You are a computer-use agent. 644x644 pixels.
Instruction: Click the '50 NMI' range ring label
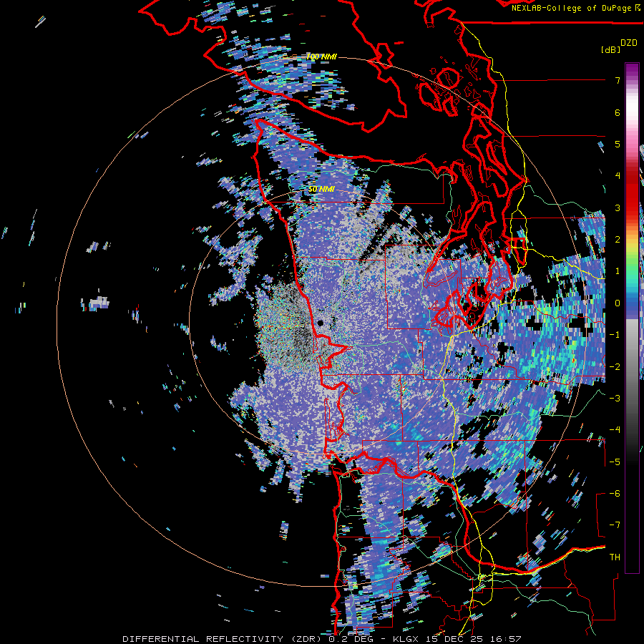(x=321, y=190)
